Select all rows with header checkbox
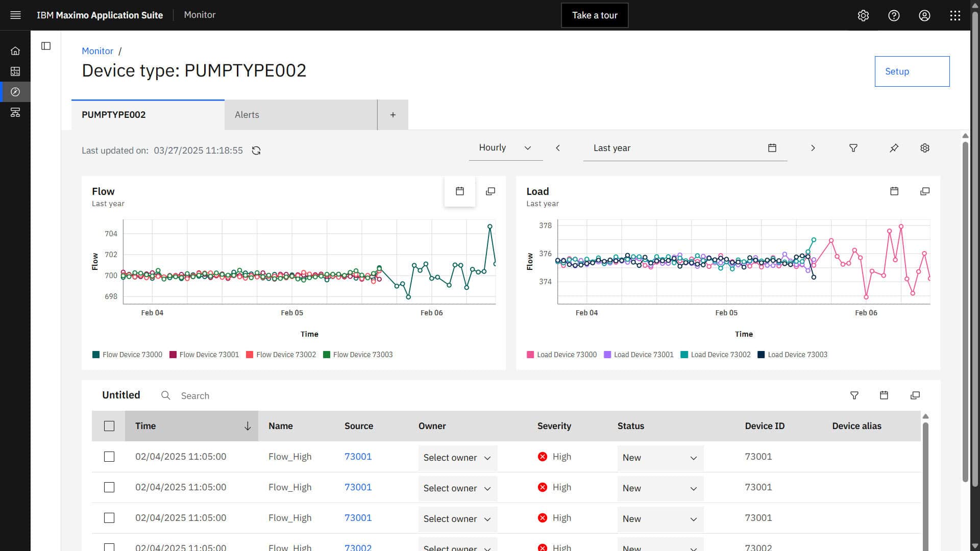Viewport: 980px width, 551px height. 109,426
